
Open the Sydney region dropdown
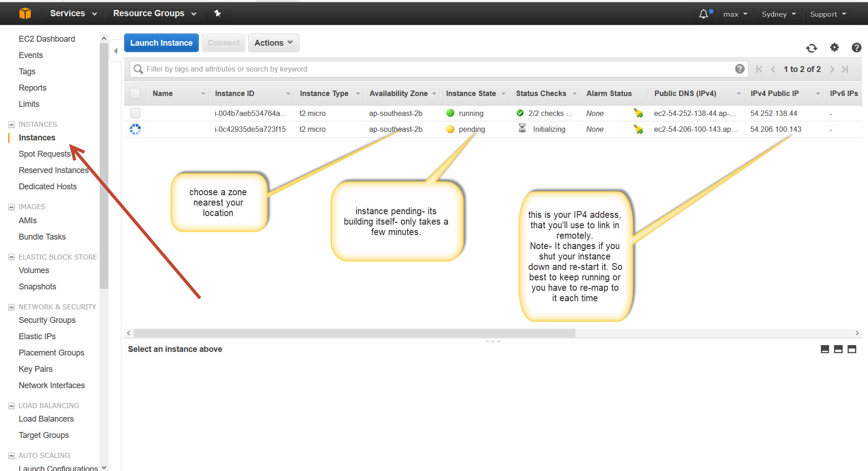click(x=778, y=14)
